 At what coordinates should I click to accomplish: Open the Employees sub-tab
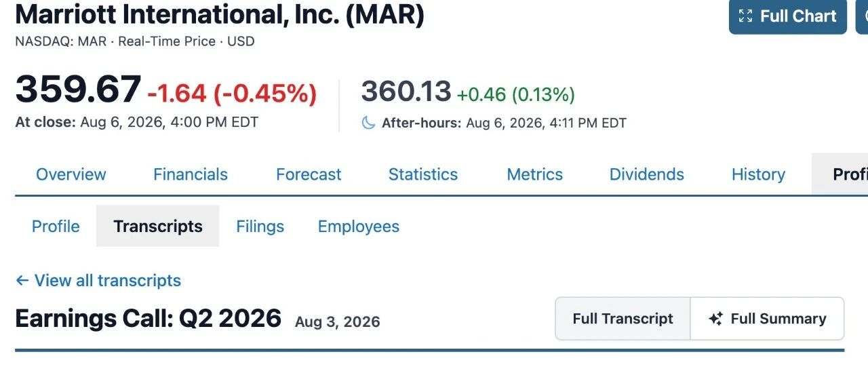click(x=359, y=226)
